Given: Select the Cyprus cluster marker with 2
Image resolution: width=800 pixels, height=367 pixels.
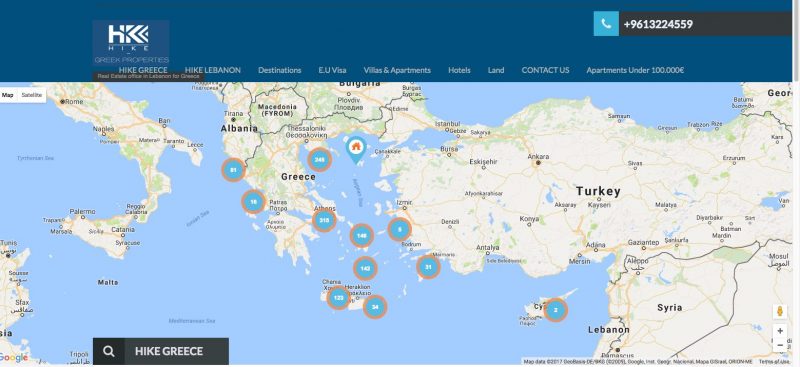Looking at the screenshot, I should tap(556, 309).
